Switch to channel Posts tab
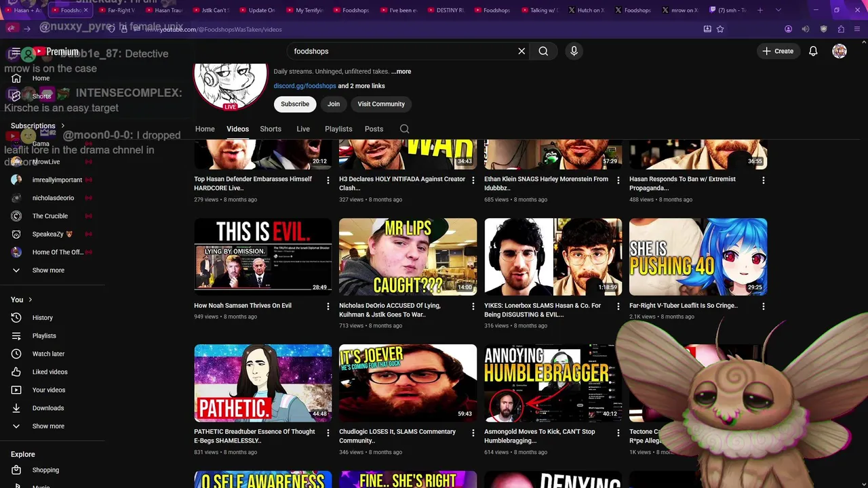The height and width of the screenshot is (488, 868). pos(374,129)
